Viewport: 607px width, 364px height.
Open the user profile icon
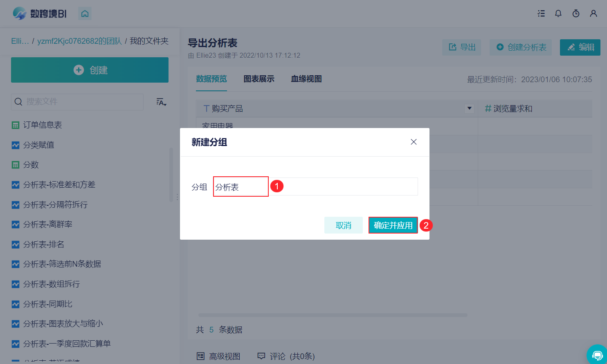(x=594, y=13)
